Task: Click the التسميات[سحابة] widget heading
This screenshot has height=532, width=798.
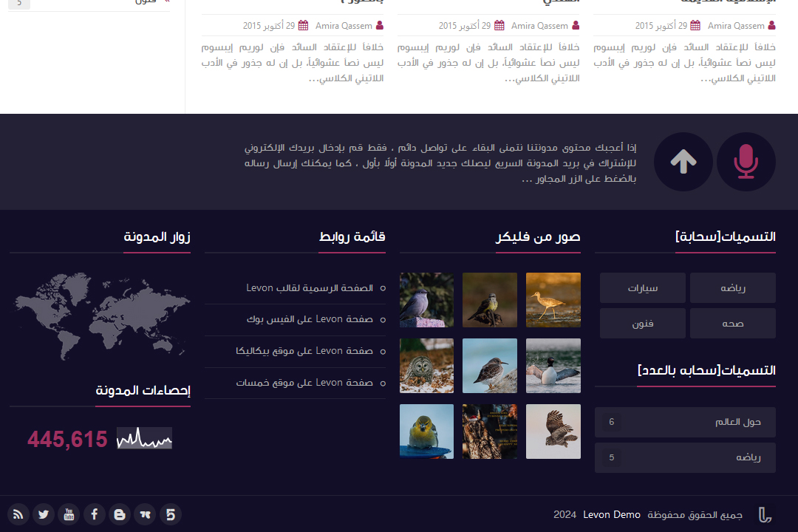Action: point(726,236)
